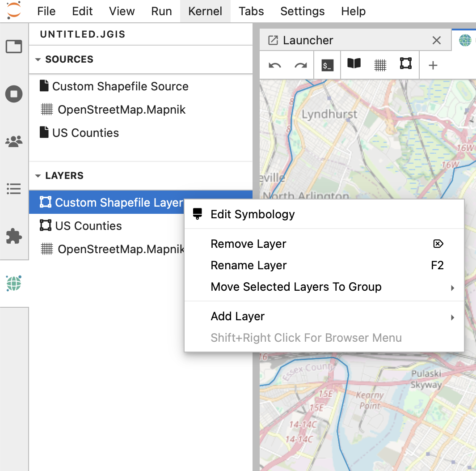The image size is (476, 471).
Task: Collapse the Sources section
Action: [x=38, y=59]
